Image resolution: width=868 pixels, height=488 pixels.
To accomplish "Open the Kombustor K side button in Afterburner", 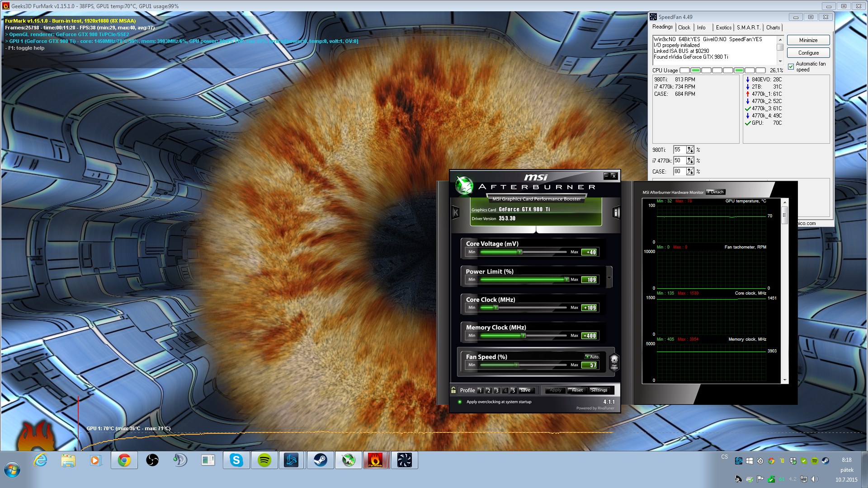I will click(455, 212).
